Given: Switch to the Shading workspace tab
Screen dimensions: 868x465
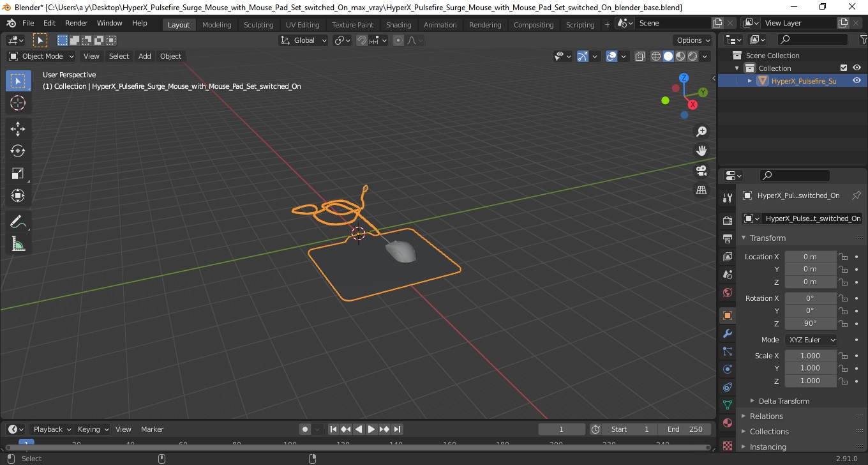Looking at the screenshot, I should 398,24.
